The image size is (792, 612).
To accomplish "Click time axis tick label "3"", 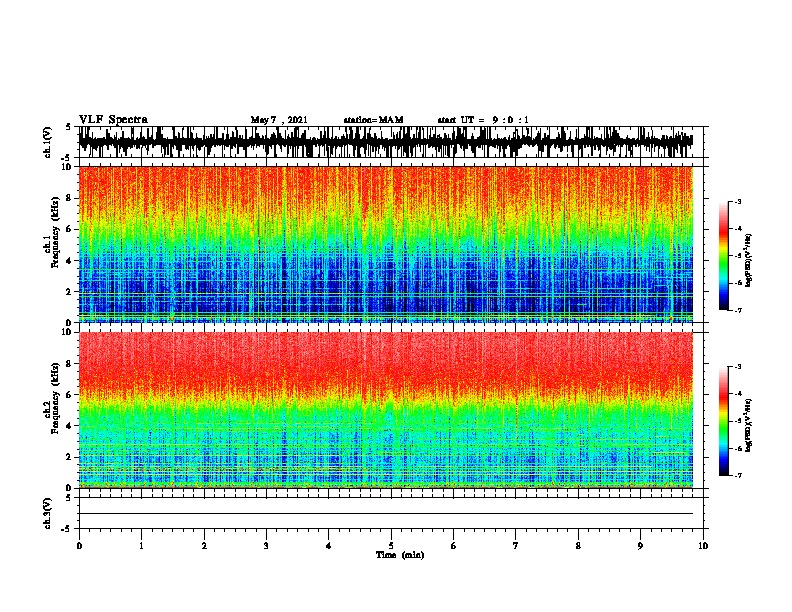I will click(266, 546).
